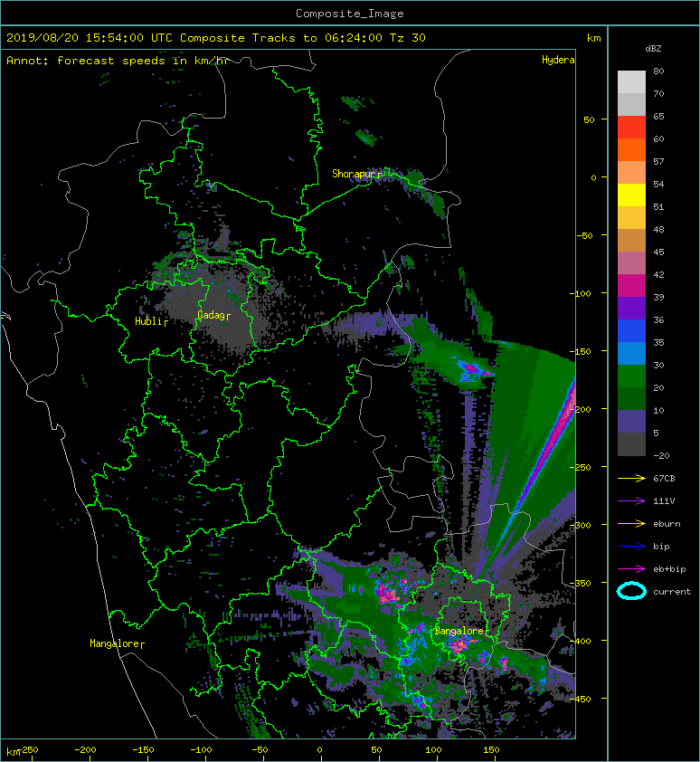This screenshot has height=762, width=700.
Task: Click the Hubli city label
Action: 148,320
